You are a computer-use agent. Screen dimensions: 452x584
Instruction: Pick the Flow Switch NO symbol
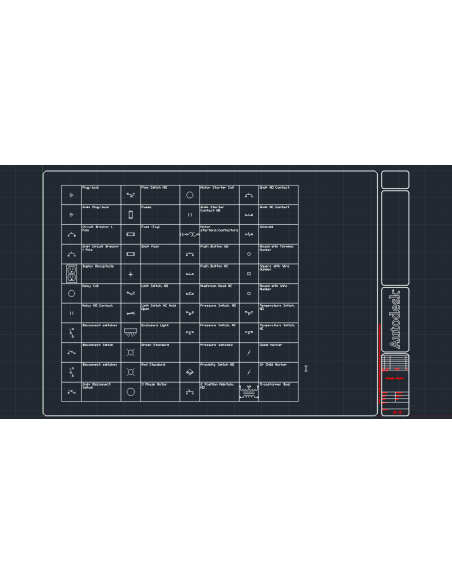pos(130,195)
